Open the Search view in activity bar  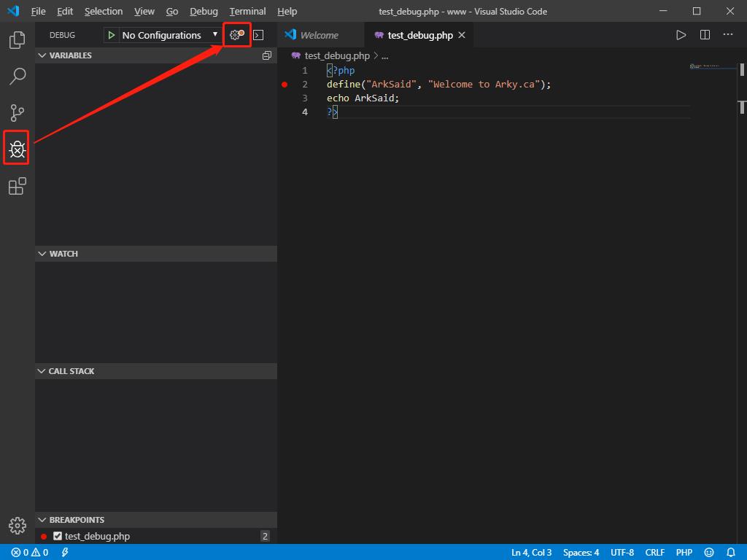click(x=18, y=76)
